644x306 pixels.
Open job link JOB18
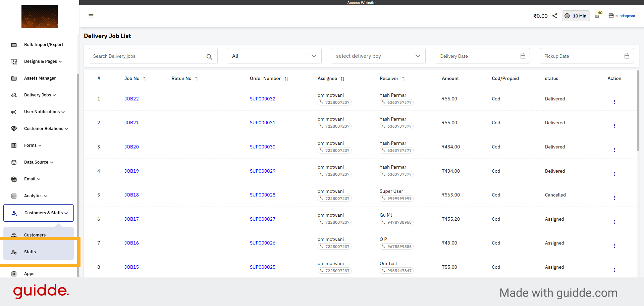click(131, 195)
